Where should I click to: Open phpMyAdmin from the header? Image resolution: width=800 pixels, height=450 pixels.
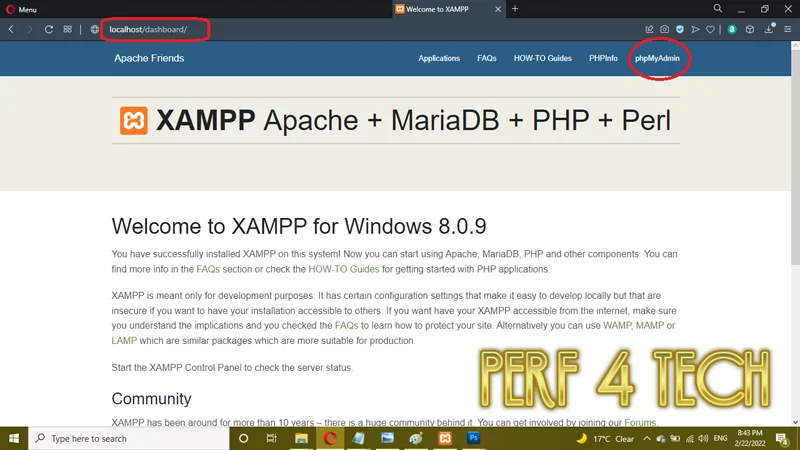657,58
